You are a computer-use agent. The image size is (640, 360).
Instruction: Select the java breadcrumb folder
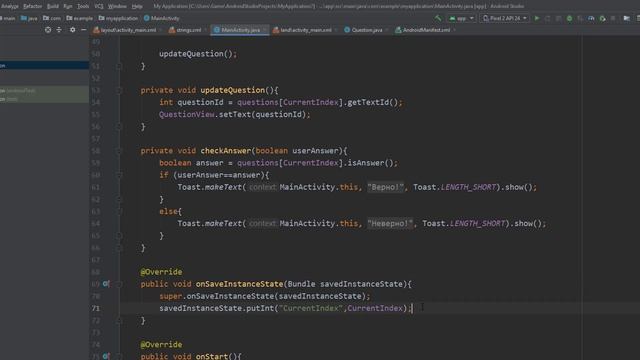[x=29, y=18]
